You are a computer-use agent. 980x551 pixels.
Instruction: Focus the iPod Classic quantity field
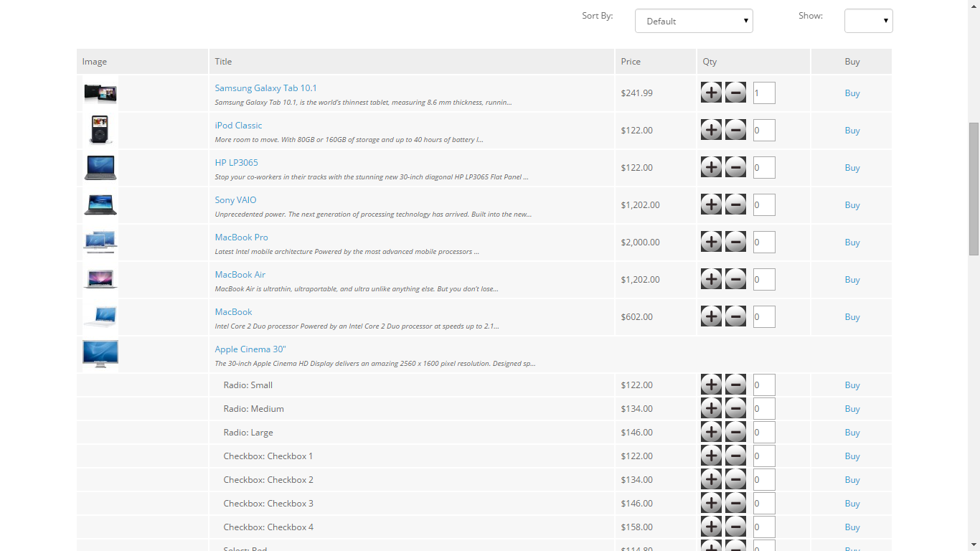[764, 130]
